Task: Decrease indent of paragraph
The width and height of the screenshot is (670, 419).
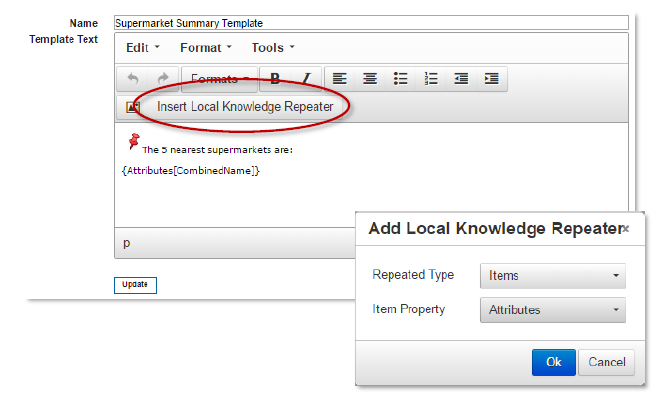Action: (x=461, y=79)
